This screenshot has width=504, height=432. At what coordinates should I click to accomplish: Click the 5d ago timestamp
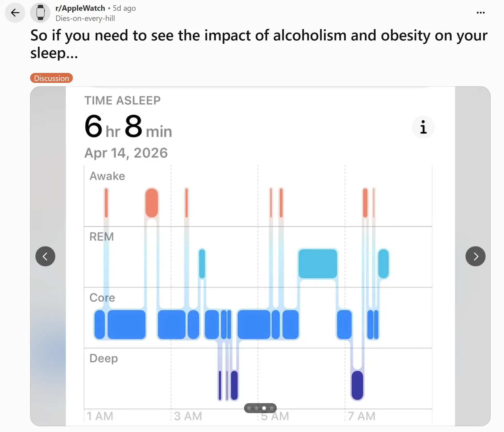tap(124, 8)
